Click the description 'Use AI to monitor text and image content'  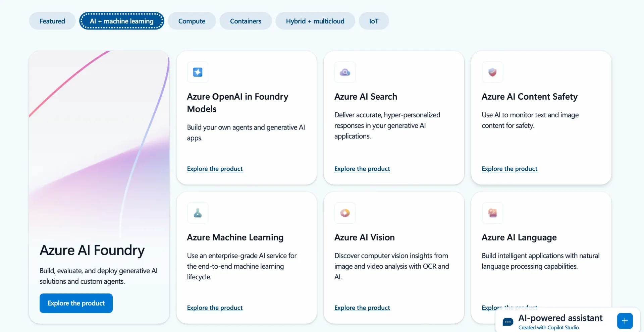point(530,120)
